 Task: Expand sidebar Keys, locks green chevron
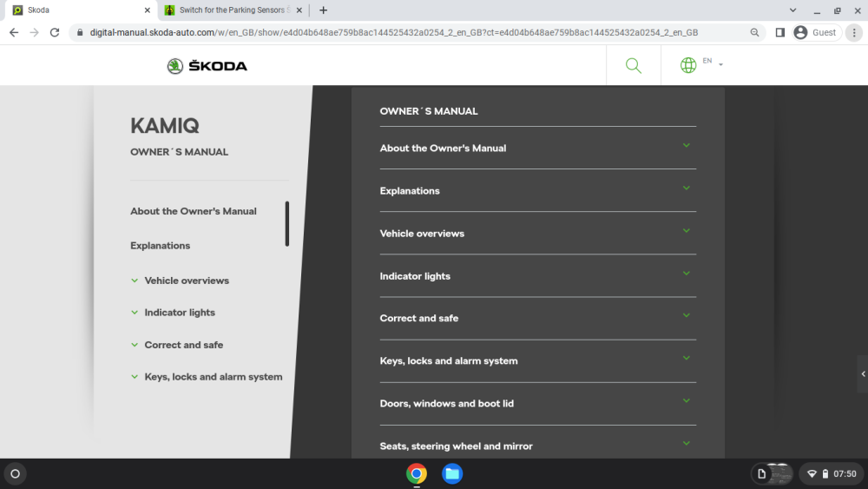click(135, 377)
